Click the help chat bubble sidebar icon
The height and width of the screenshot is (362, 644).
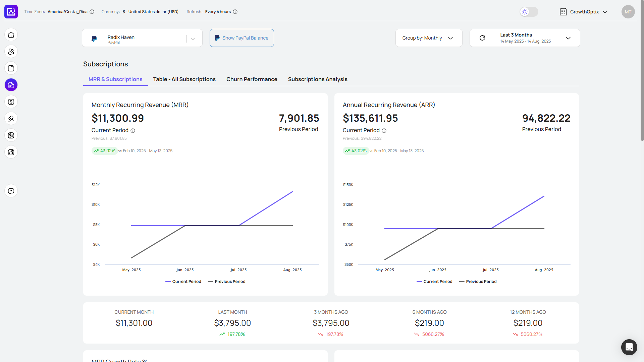pos(11,191)
